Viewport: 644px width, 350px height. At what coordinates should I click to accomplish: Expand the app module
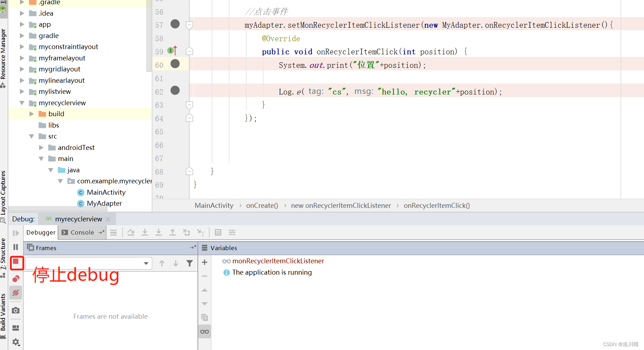[22, 24]
